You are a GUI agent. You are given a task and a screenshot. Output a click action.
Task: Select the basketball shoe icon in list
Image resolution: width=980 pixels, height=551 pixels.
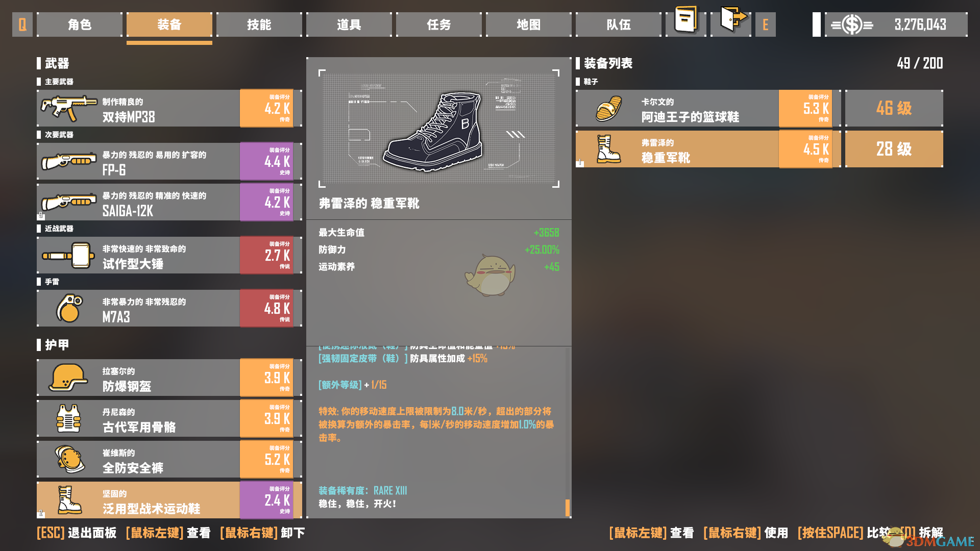pyautogui.click(x=608, y=108)
